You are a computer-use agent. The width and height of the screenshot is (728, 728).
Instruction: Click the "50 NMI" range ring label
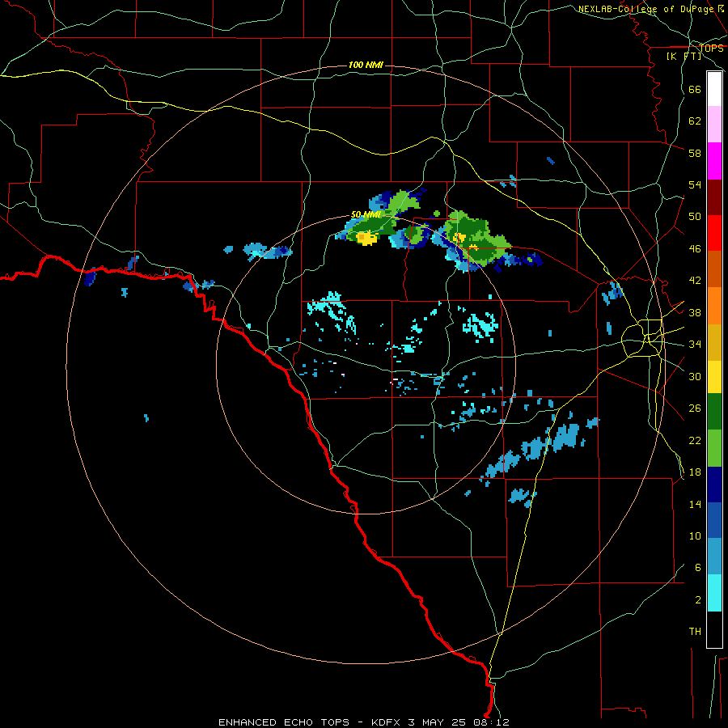(x=366, y=214)
